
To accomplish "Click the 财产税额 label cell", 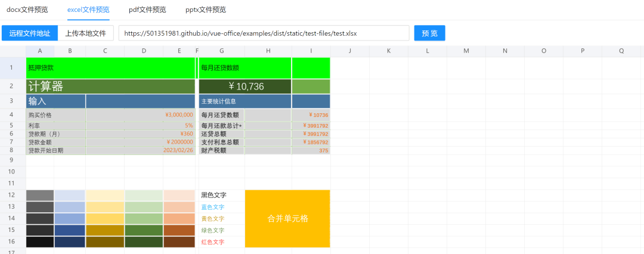I will pyautogui.click(x=222, y=150).
